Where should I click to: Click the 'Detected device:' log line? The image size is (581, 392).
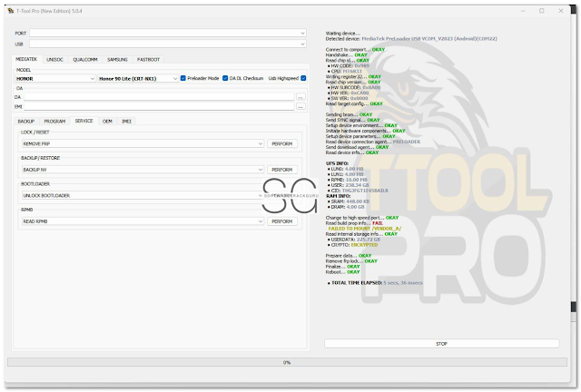pyautogui.click(x=411, y=38)
